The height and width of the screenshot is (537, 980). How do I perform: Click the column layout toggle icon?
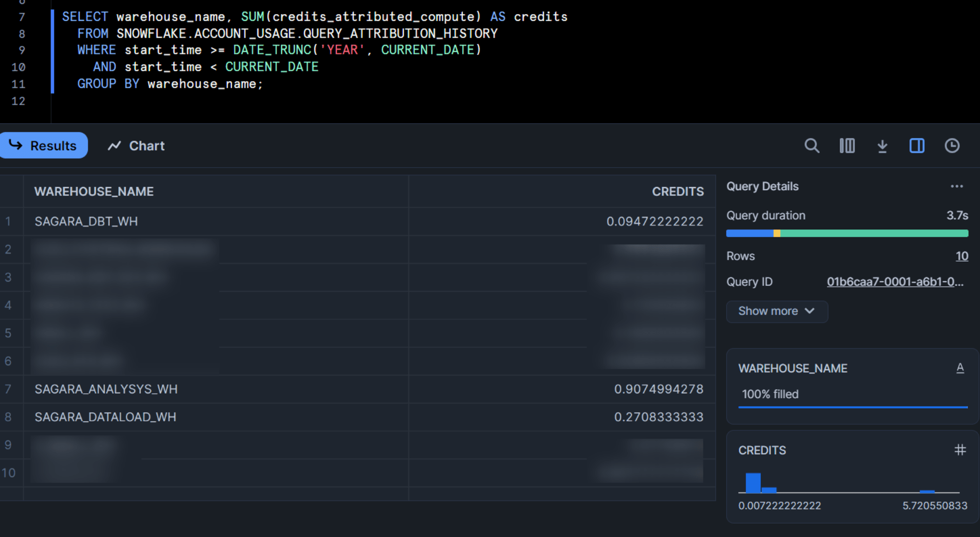tap(847, 146)
